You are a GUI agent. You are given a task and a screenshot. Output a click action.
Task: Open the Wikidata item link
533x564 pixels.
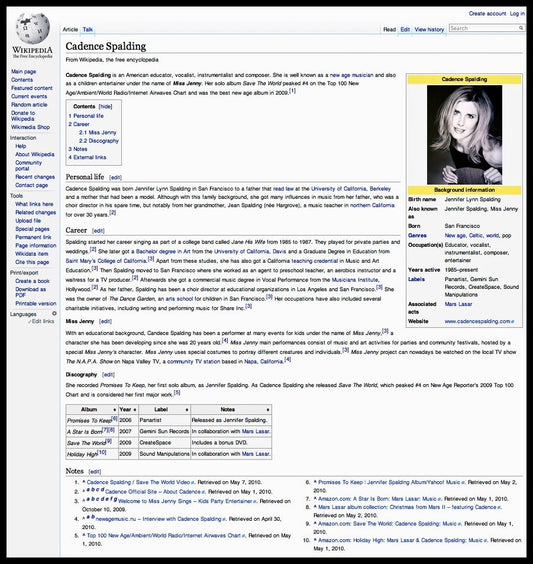pyautogui.click(x=31, y=254)
